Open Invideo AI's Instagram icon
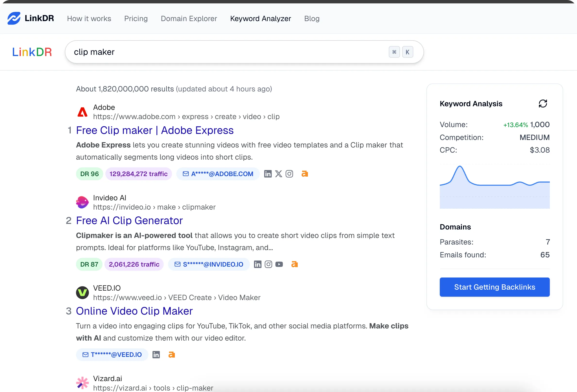 (268, 264)
